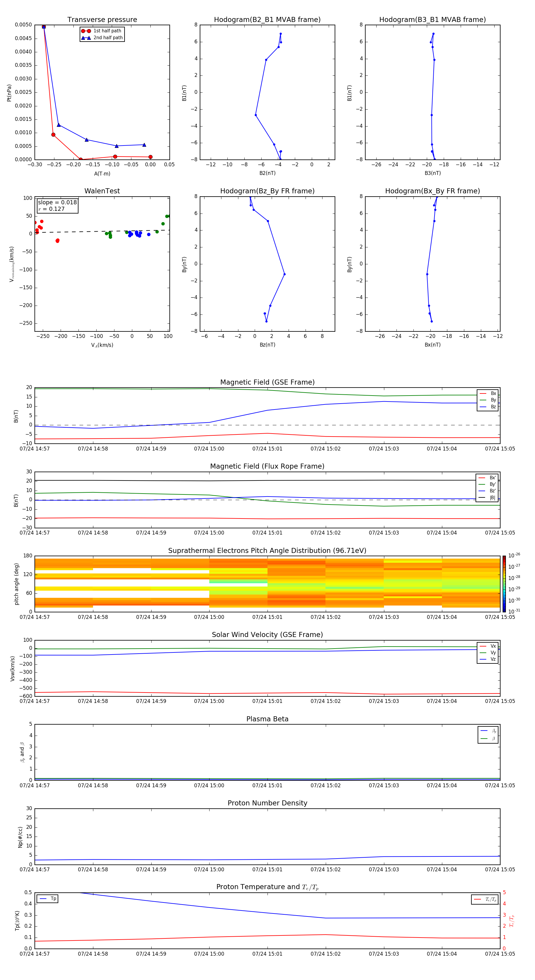Click the "Proton Number Density" title

pyautogui.click(x=267, y=804)
